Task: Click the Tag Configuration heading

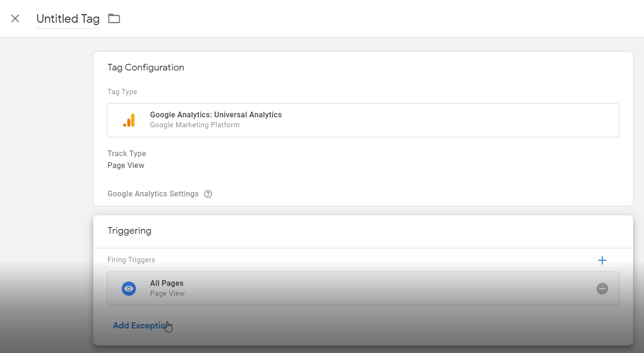Action: [146, 67]
